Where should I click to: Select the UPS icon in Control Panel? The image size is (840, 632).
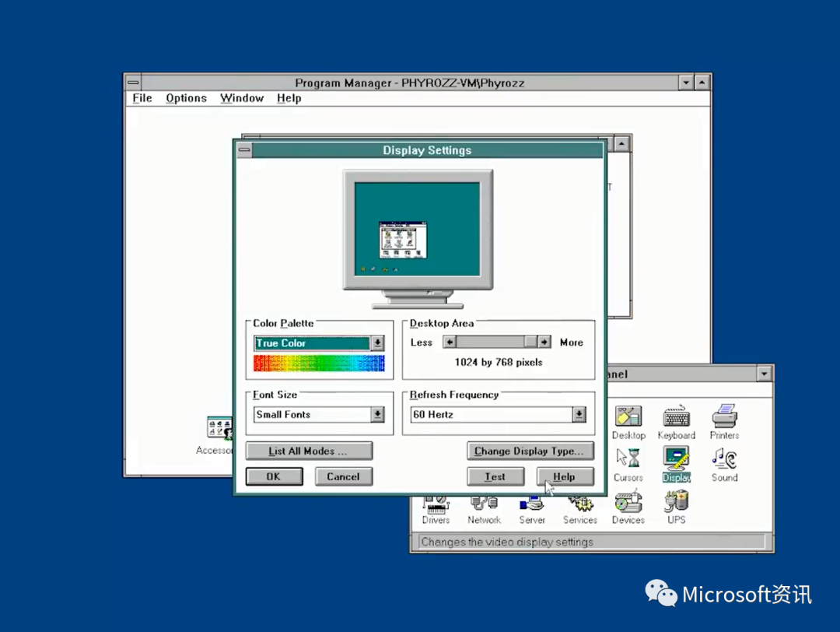coord(676,505)
